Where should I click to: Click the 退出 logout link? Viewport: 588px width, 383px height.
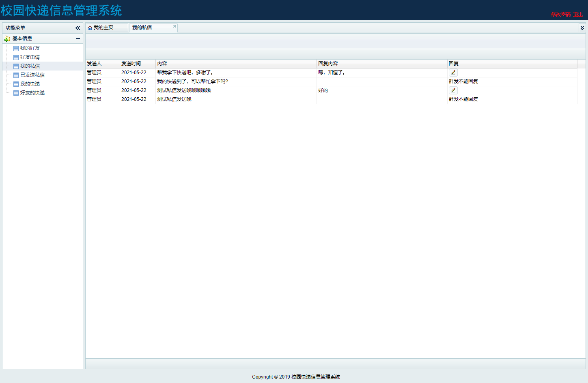[x=578, y=15]
